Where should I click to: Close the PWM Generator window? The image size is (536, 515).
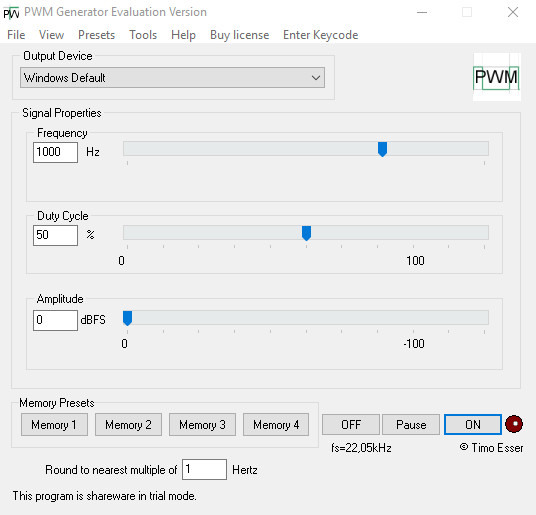pyautogui.click(x=513, y=12)
